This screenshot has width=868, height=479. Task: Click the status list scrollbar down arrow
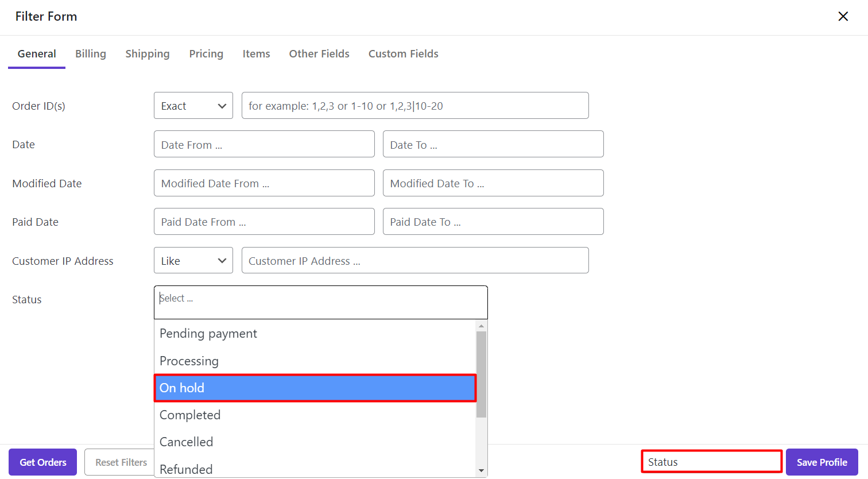point(481,471)
